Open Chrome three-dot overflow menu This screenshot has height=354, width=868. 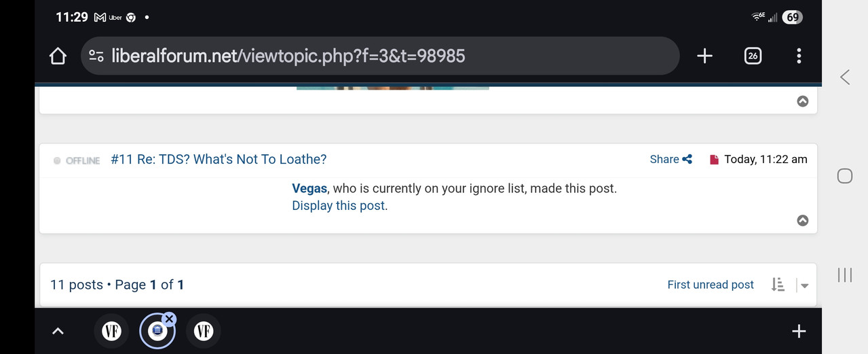[799, 56]
